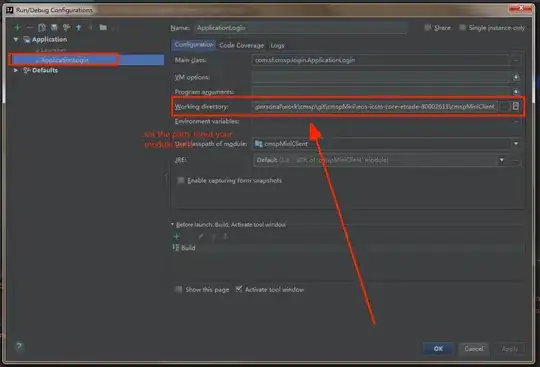Image resolution: width=540 pixels, height=367 pixels.
Task: Expand the Defaults tree node
Action: click(16, 70)
